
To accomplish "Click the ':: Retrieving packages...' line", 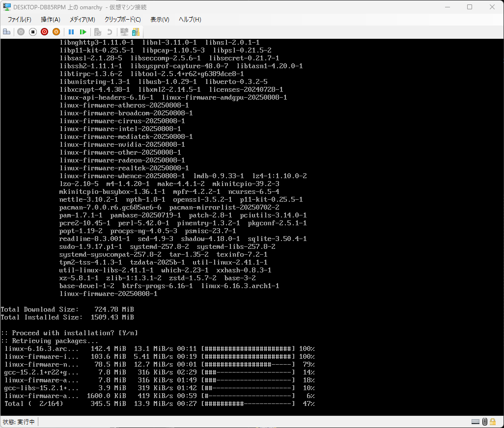I will pyautogui.click(x=50, y=341).
